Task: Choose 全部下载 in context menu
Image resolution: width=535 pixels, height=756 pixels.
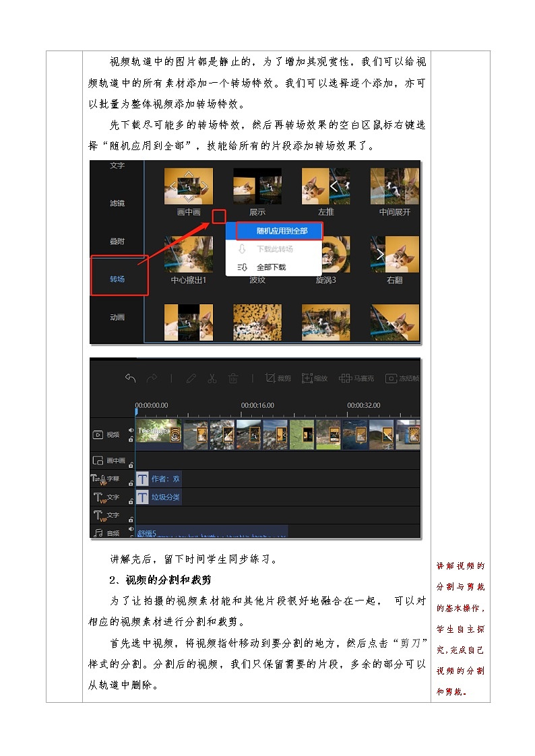Action: click(274, 267)
